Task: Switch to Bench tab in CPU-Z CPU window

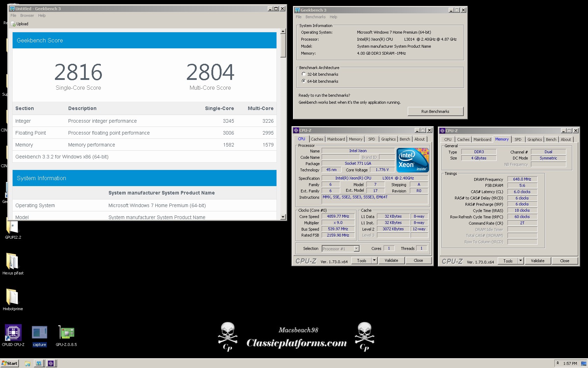Action: [405, 139]
